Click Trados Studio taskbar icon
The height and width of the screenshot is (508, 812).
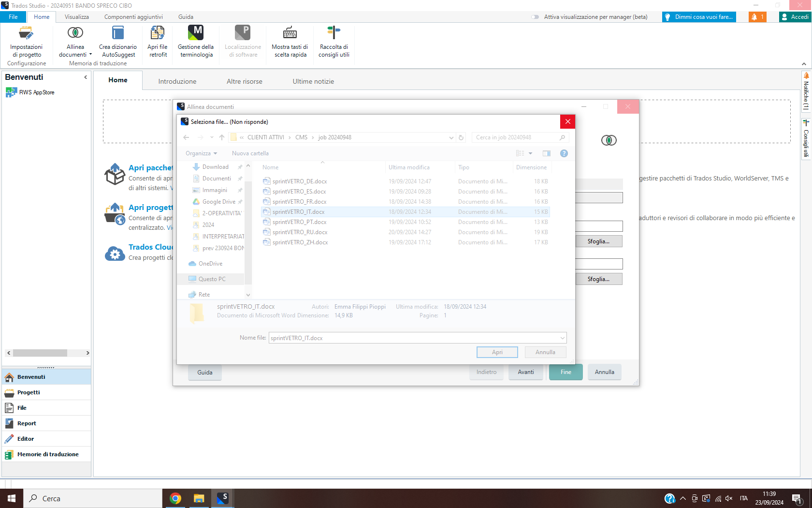pyautogui.click(x=222, y=498)
